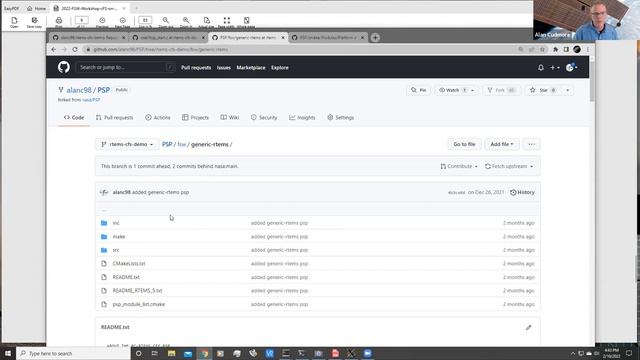
Task: Open the browser Extensions puzzle icon
Action: click(x=556, y=49)
